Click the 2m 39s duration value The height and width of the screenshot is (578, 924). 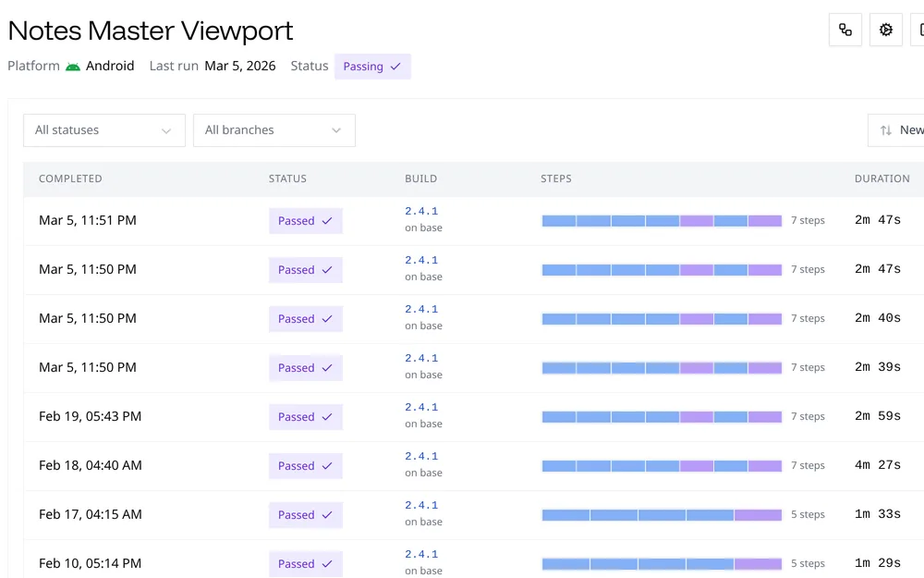point(878,367)
